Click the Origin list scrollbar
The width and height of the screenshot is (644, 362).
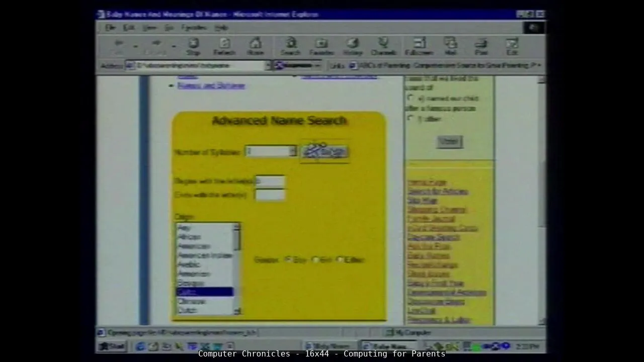click(x=237, y=269)
